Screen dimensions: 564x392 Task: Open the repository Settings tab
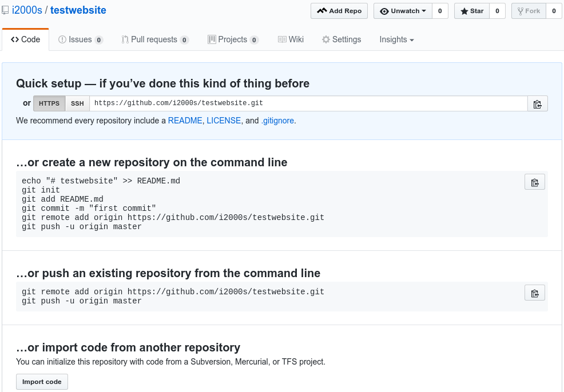[341, 39]
